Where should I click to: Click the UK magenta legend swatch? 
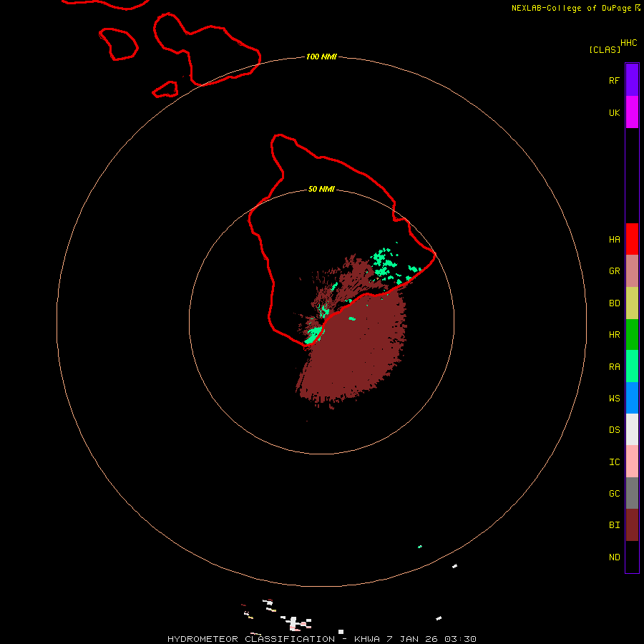tap(632, 112)
